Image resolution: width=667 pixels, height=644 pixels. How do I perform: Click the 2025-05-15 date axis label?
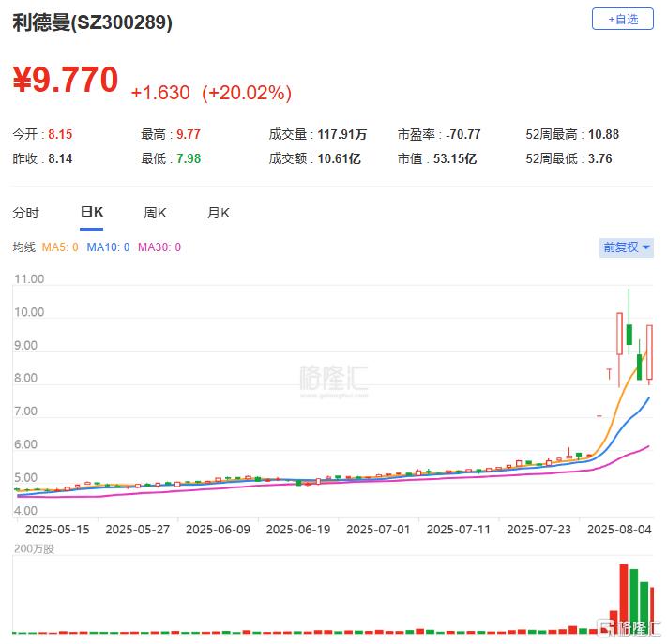coord(57,530)
